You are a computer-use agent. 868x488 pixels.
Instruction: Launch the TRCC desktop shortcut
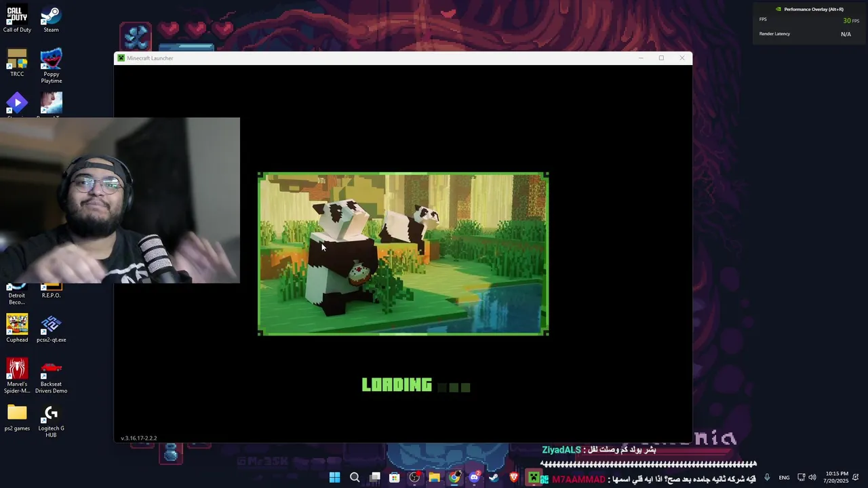coord(17,63)
